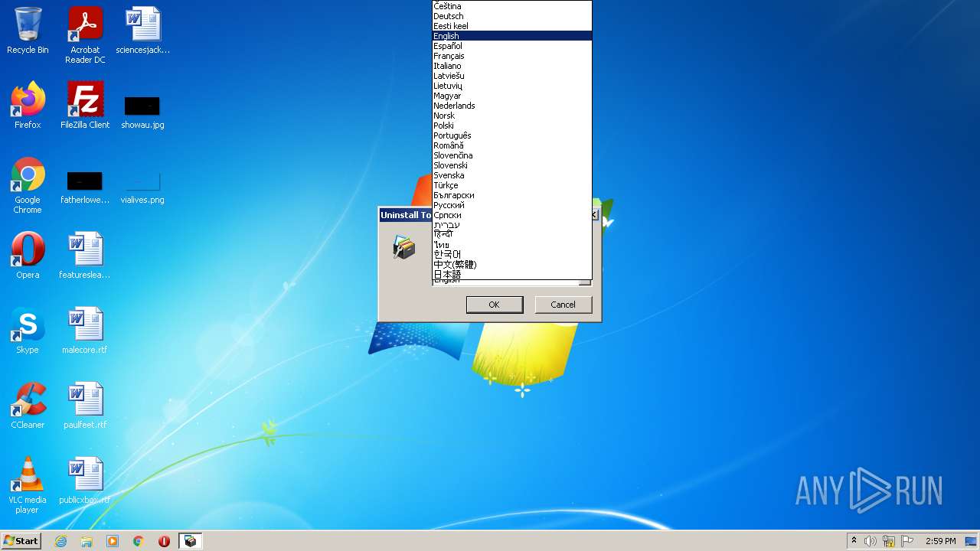Open Opera from the taskbar
Image resolution: width=980 pixels, height=551 pixels.
(x=164, y=541)
